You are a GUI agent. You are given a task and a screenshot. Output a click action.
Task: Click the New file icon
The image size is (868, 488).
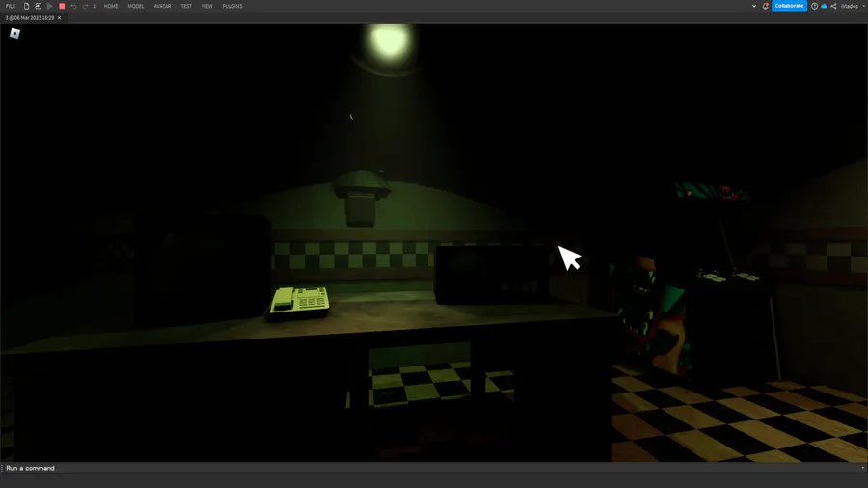(x=26, y=6)
